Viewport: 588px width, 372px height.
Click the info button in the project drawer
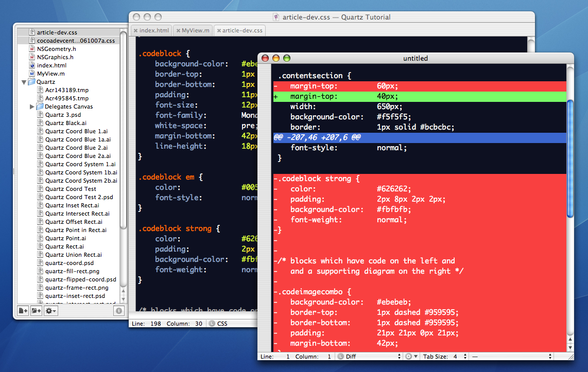(118, 311)
